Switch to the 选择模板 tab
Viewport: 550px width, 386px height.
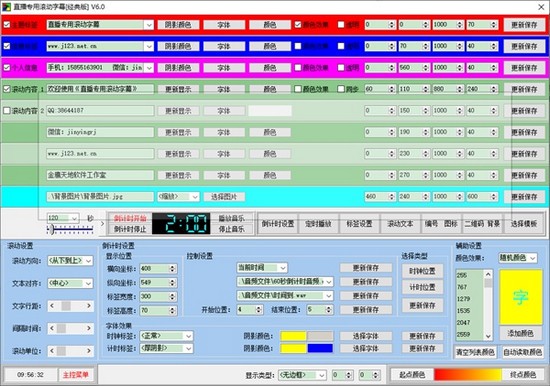[524, 224]
